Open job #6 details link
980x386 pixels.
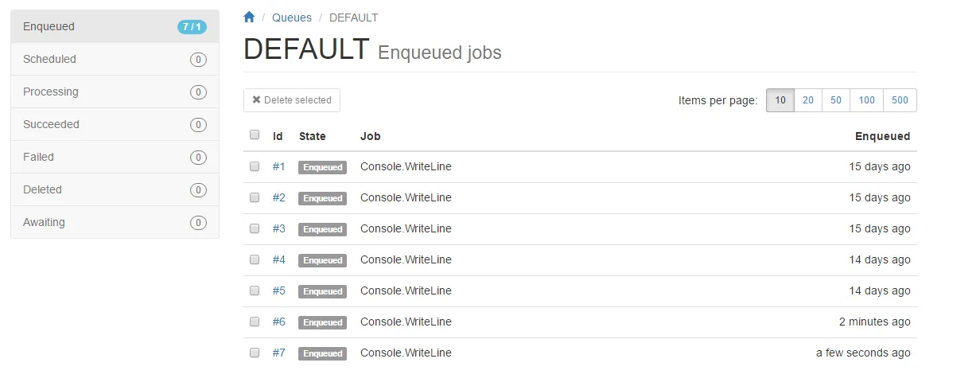pos(278,322)
